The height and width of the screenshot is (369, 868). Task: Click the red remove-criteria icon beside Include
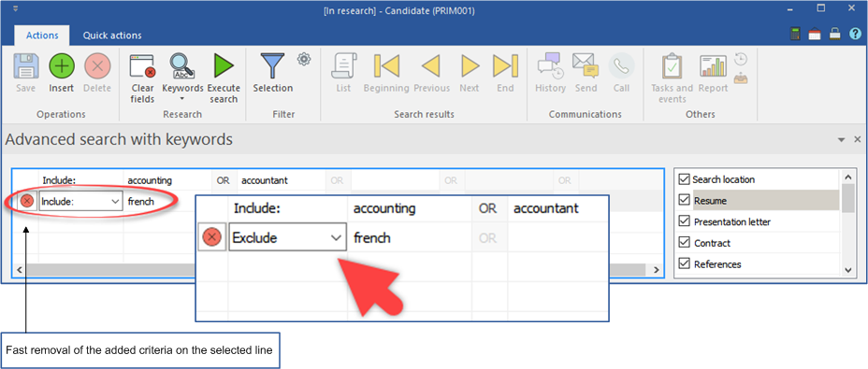coord(26,202)
